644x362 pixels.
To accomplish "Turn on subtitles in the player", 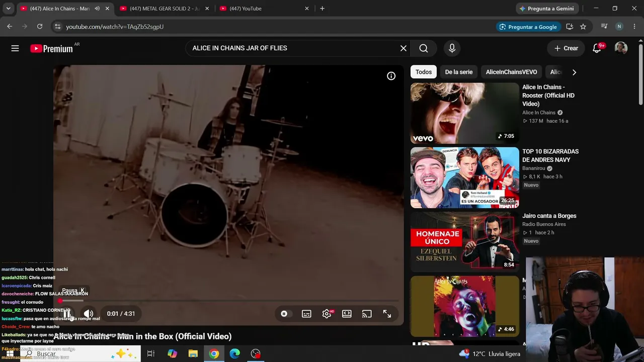I will [x=306, y=314].
